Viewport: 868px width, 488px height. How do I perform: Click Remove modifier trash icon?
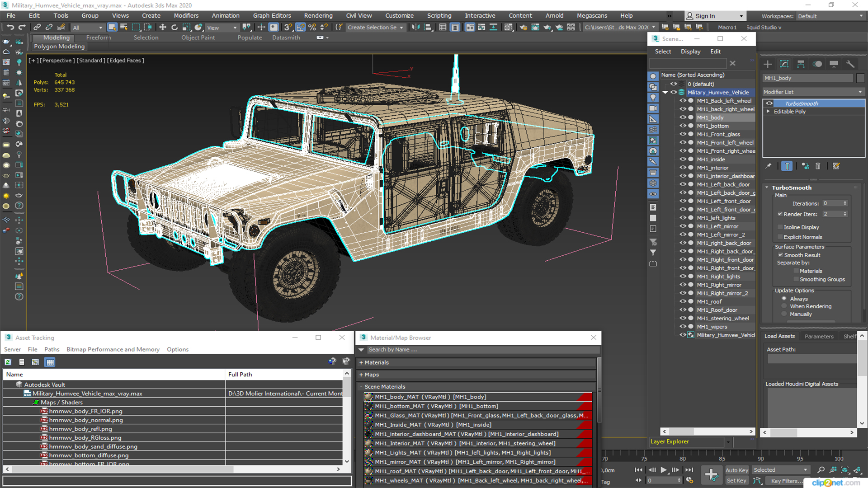click(x=818, y=166)
